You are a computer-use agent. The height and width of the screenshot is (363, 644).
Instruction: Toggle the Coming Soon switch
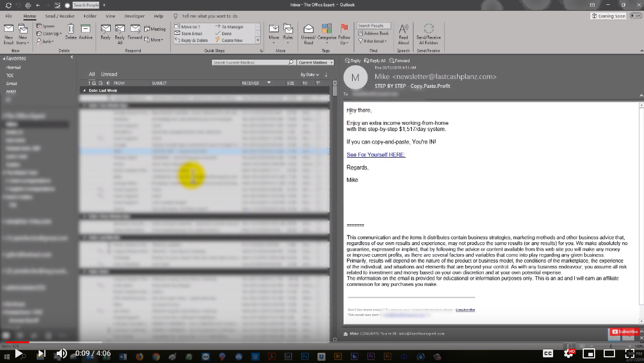click(636, 15)
